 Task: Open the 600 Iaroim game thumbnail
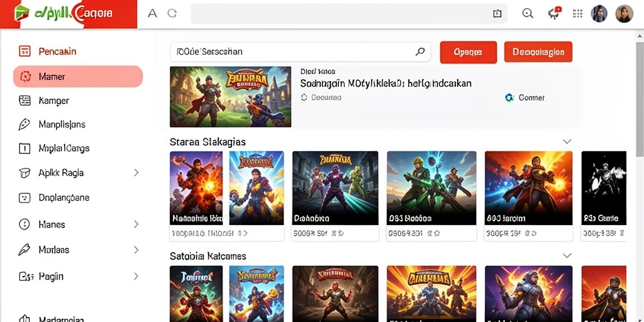click(528, 187)
